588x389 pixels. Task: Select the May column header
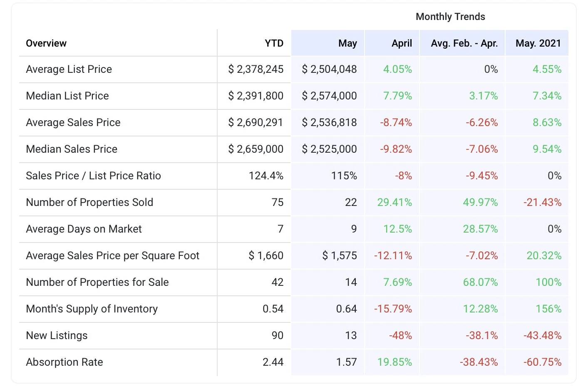(347, 43)
